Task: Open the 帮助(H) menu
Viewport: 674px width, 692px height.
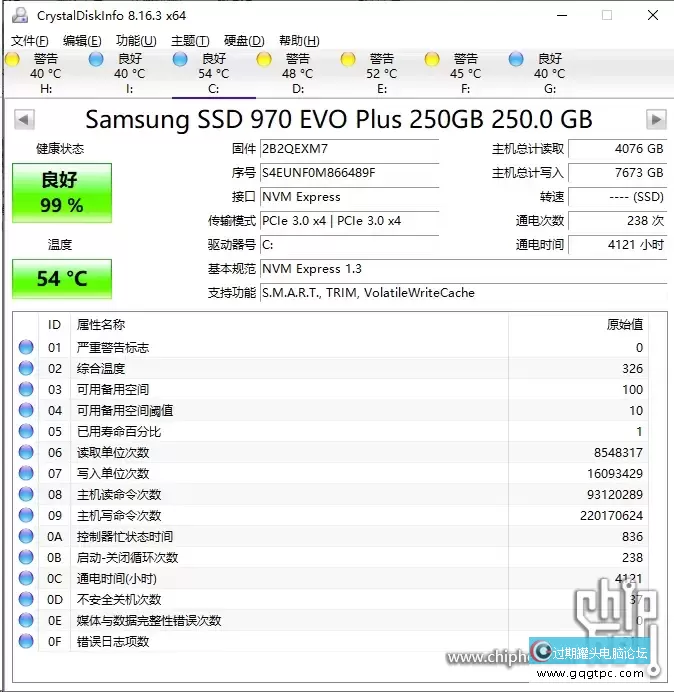Action: coord(299,41)
